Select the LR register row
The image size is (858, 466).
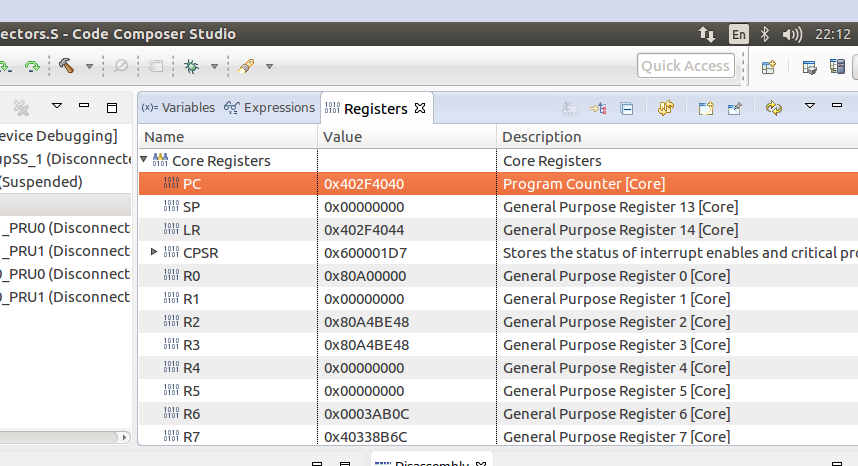498,230
